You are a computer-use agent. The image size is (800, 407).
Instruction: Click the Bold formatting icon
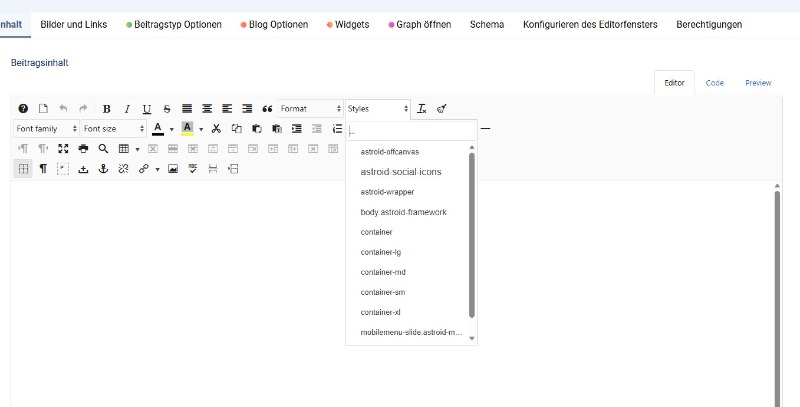[107, 108]
